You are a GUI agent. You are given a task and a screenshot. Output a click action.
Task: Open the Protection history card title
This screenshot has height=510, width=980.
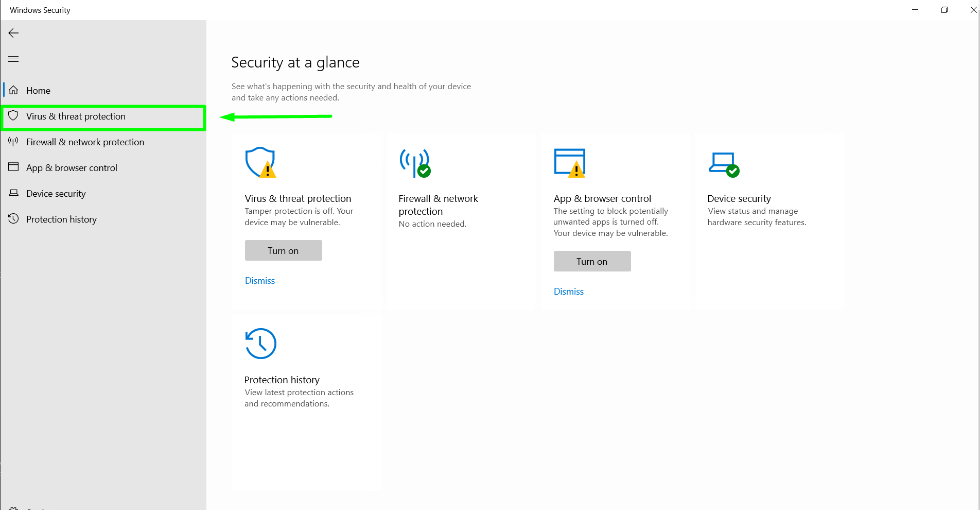[x=282, y=380]
